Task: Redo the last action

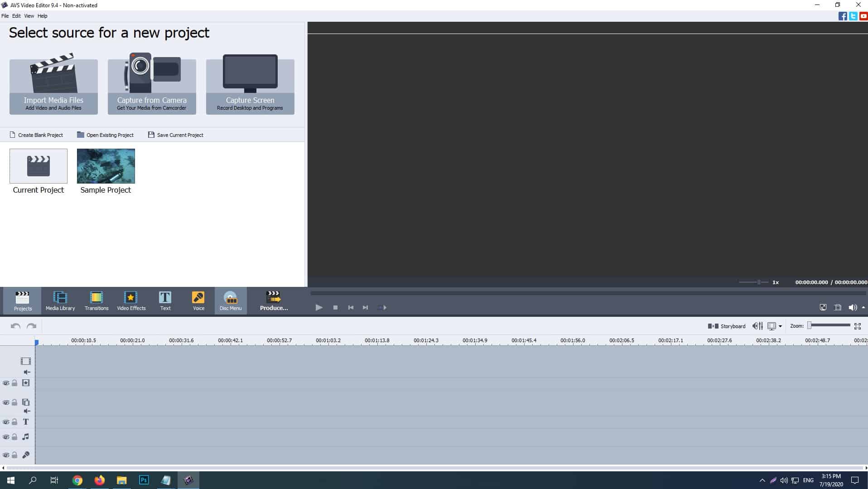Action: (x=31, y=326)
